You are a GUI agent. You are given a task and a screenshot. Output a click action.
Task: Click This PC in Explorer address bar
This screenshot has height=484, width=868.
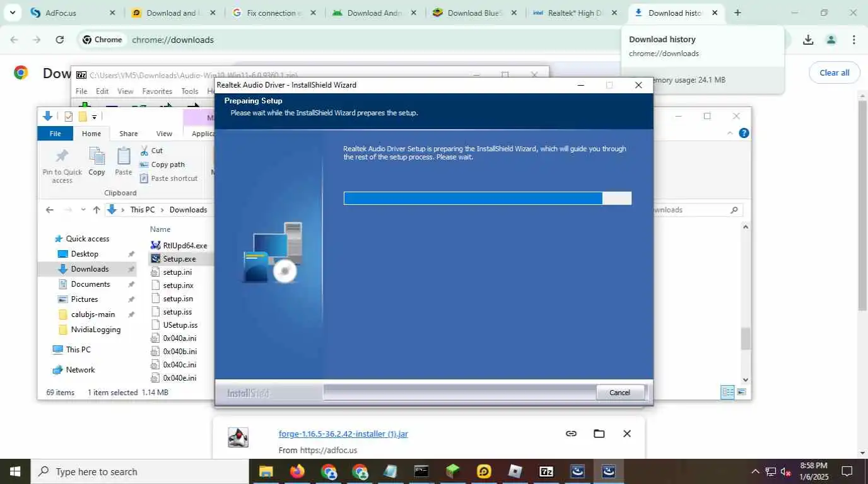142,210
